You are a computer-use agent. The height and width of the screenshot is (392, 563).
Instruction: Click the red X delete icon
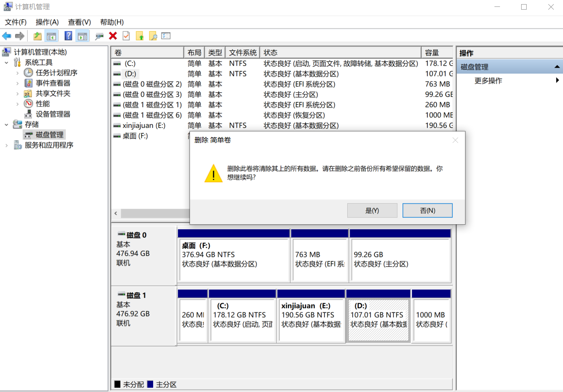pos(113,36)
